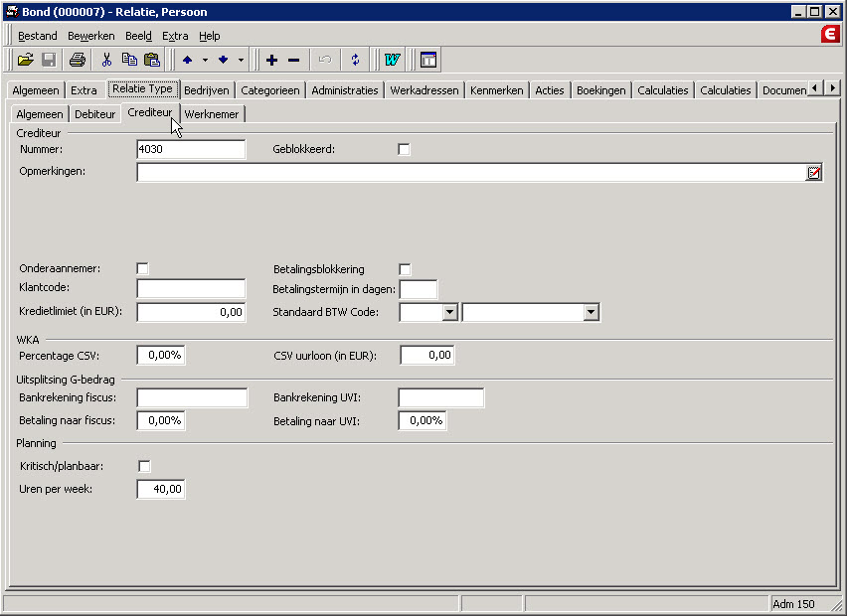This screenshot has width=847, height=616.
Task: Paste using the clipboard toolbar icon
Action: (x=152, y=60)
